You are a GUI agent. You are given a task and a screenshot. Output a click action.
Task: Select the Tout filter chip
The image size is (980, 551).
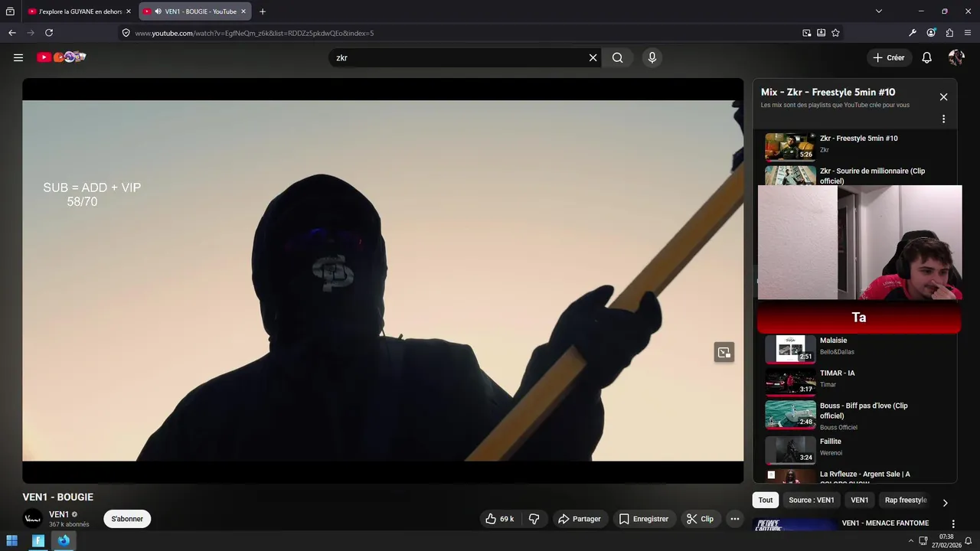pyautogui.click(x=766, y=500)
